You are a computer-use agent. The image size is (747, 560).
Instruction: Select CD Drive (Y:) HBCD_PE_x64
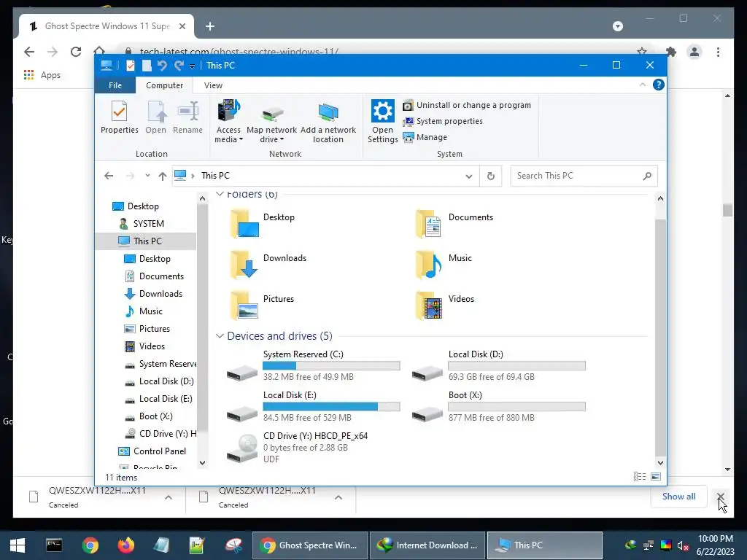click(298, 447)
